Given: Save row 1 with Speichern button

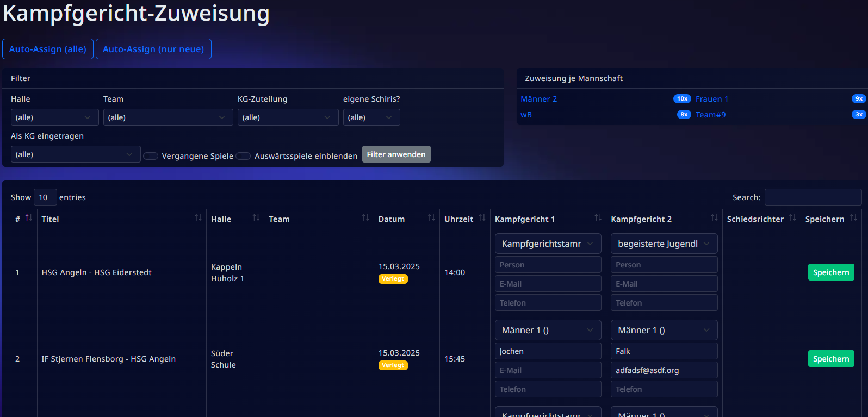Looking at the screenshot, I should tap(830, 272).
